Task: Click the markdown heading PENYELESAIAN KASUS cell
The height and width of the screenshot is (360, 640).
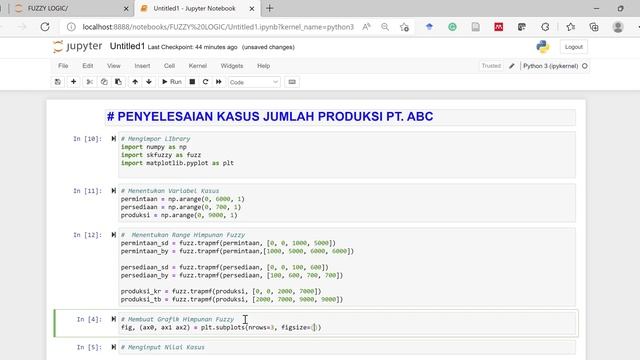Action: coord(340,117)
